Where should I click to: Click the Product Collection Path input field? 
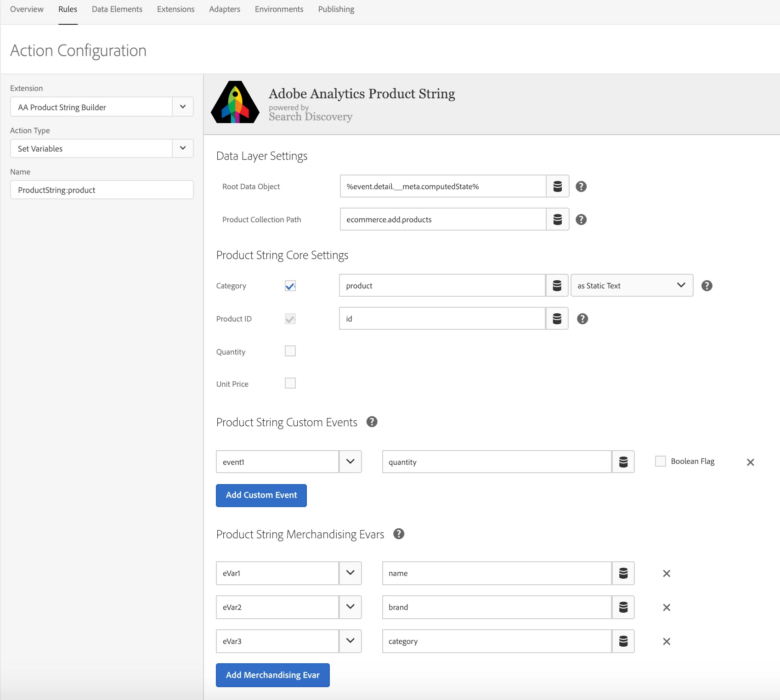(443, 220)
